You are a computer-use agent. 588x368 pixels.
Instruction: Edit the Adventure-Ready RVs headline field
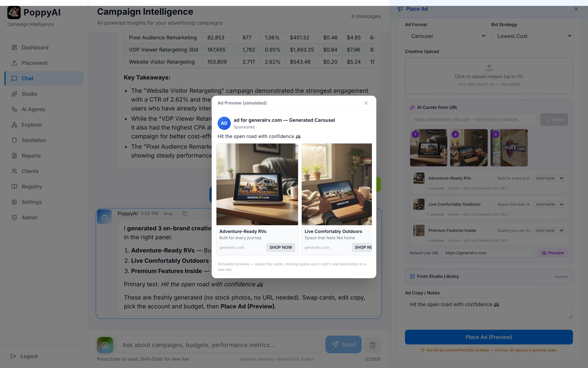click(x=461, y=178)
